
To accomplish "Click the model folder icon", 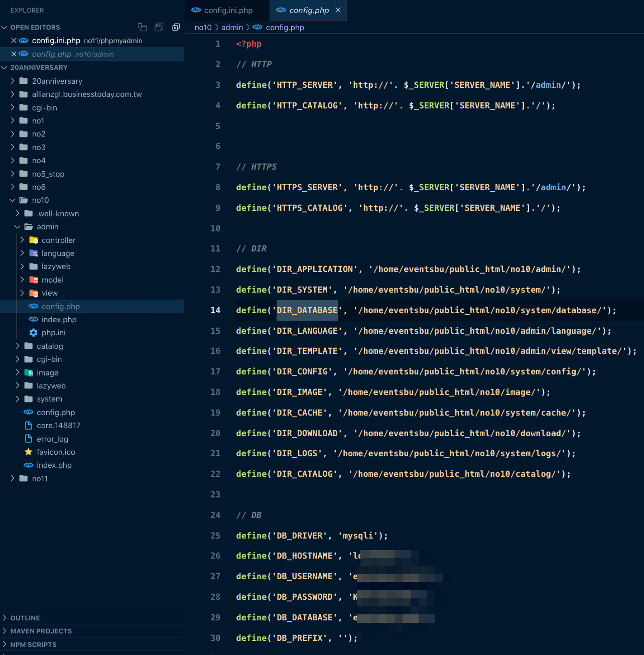I will pyautogui.click(x=34, y=280).
